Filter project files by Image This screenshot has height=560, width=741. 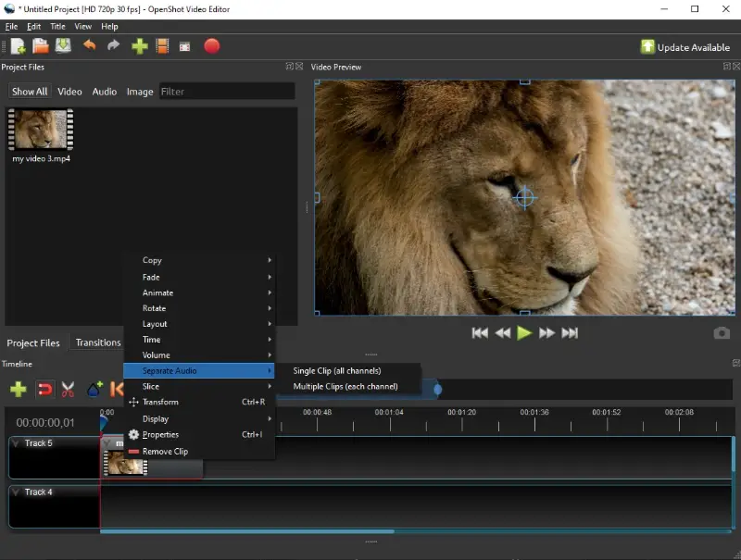coord(140,92)
